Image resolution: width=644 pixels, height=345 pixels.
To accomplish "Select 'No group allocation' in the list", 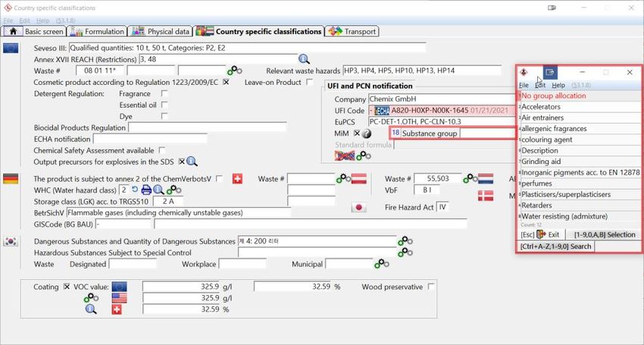I will [x=579, y=96].
